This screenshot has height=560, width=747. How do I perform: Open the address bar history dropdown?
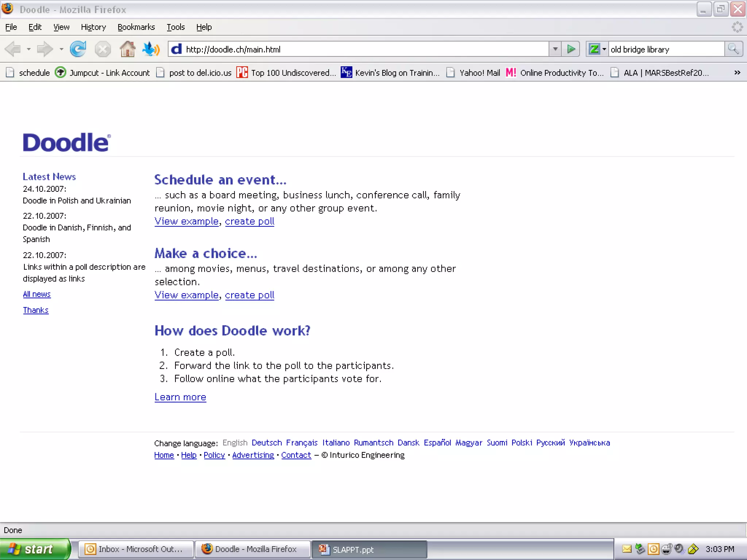(555, 49)
